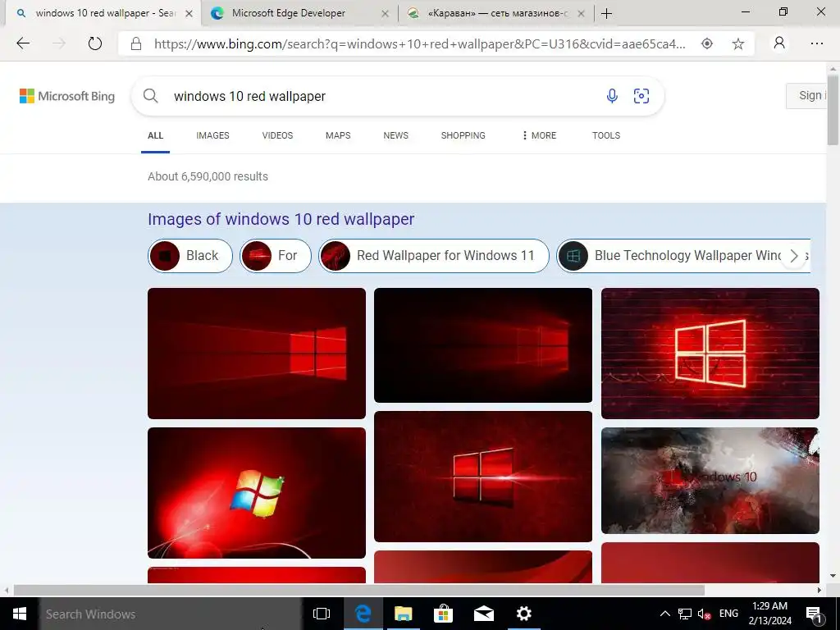Click the vertical page scrollbar thumb
The image size is (840, 630).
[x=833, y=110]
